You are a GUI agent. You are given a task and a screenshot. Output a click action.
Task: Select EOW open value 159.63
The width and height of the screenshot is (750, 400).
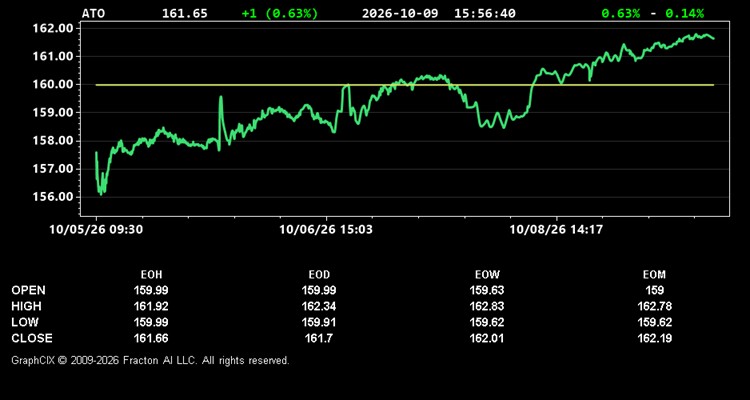pyautogui.click(x=487, y=290)
